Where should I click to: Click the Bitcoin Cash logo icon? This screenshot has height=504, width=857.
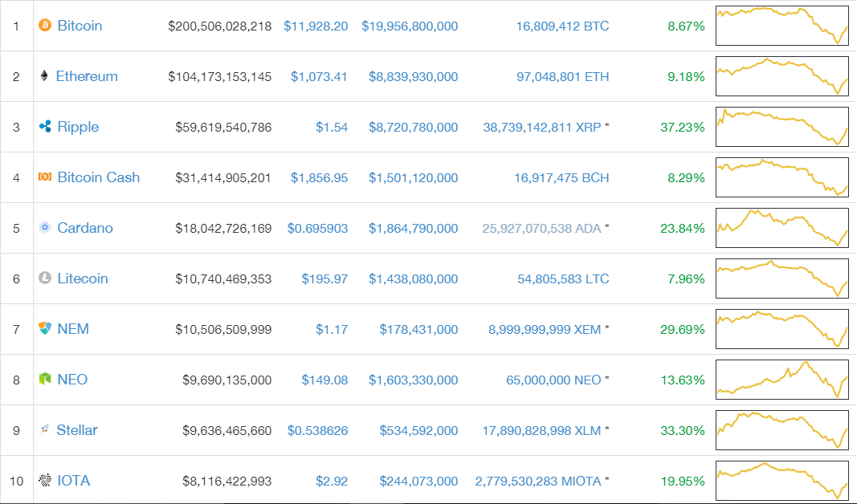[x=45, y=177]
